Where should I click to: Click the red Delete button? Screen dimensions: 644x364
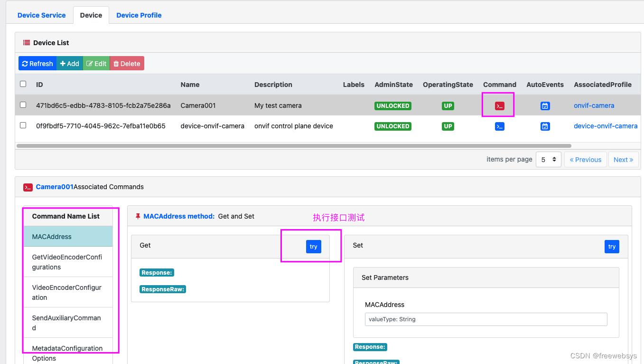pos(127,64)
